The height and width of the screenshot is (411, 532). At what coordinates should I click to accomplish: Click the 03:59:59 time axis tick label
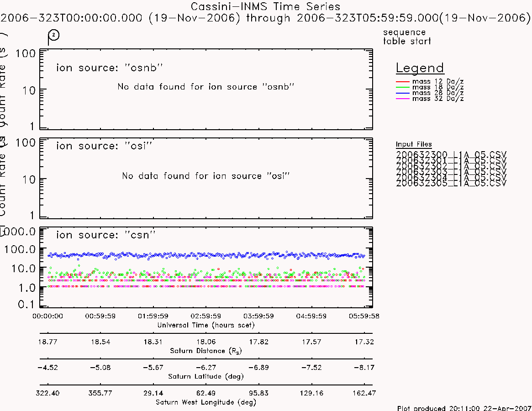point(258,316)
